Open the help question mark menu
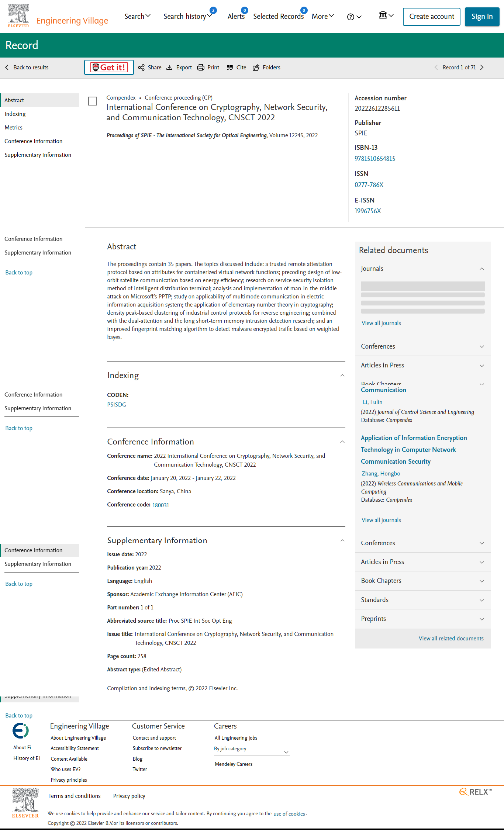 [354, 17]
